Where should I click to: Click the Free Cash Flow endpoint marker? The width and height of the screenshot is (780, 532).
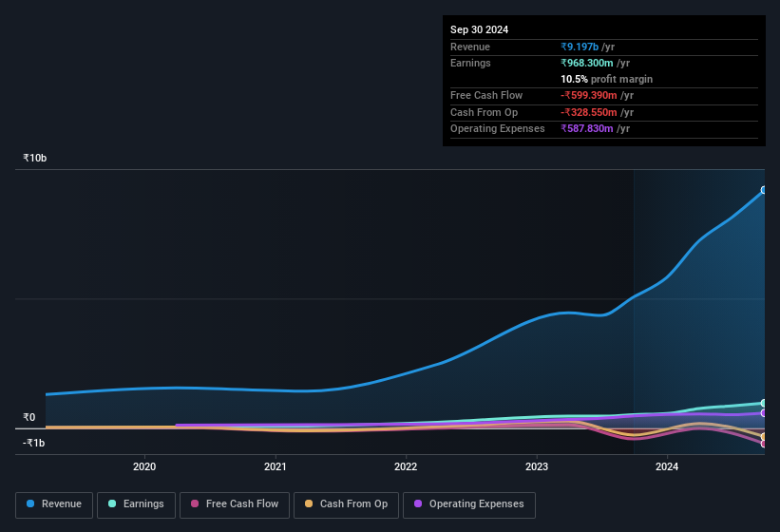[x=764, y=444]
